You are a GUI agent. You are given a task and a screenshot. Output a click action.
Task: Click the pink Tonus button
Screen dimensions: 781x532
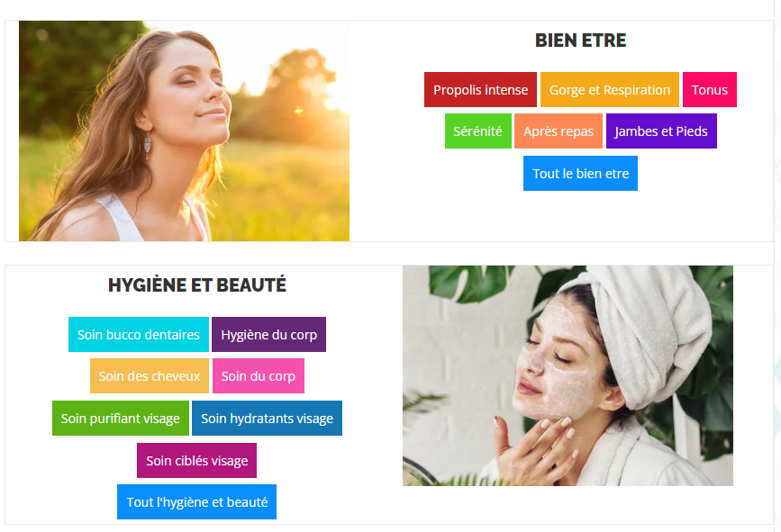709,90
